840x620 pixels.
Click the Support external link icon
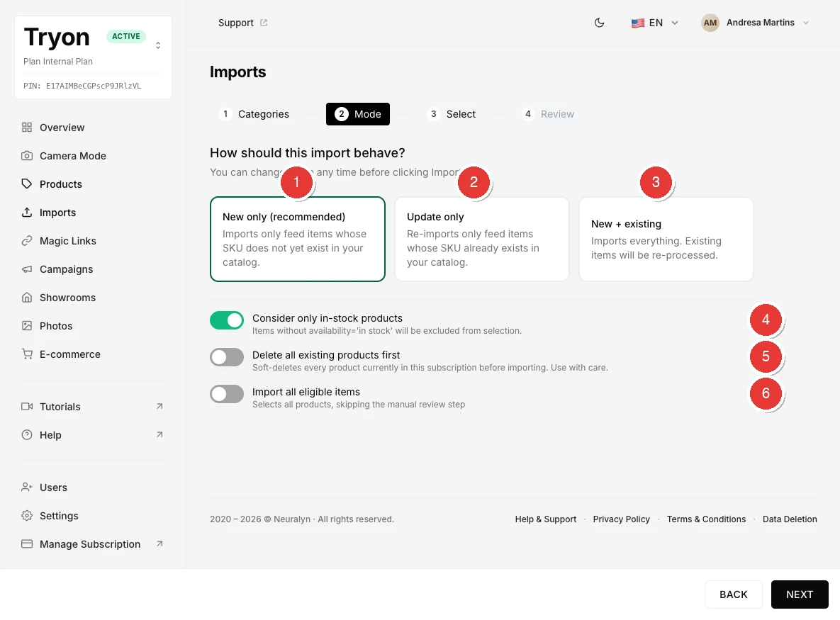point(264,23)
